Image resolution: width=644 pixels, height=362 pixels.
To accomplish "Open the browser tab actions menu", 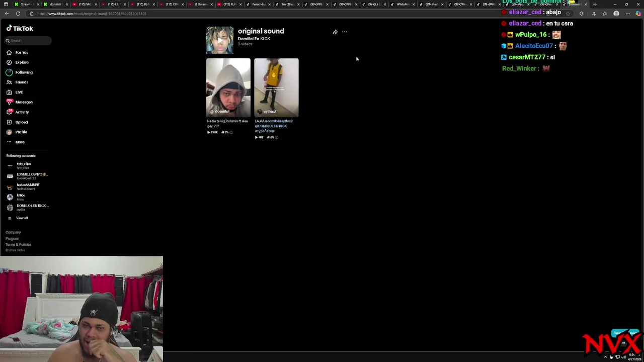I will coord(6,4).
